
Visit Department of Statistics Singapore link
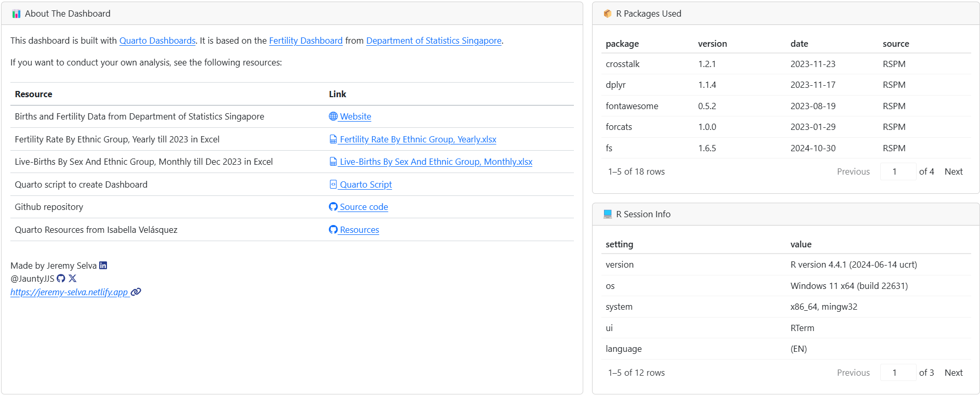434,41
